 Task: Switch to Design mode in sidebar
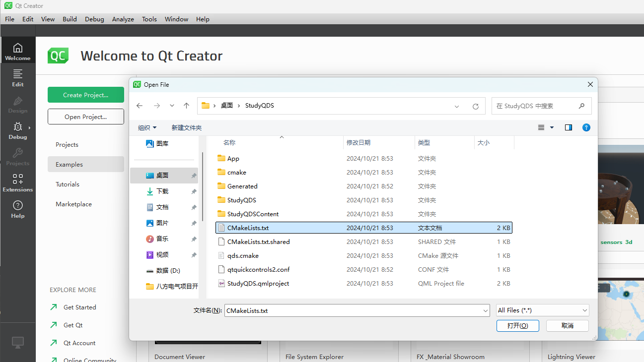pos(18,104)
